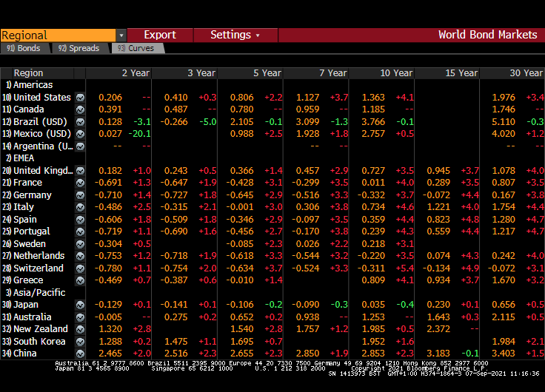Select China 15 Year yield 3.183
545x392 pixels.
click(438, 354)
